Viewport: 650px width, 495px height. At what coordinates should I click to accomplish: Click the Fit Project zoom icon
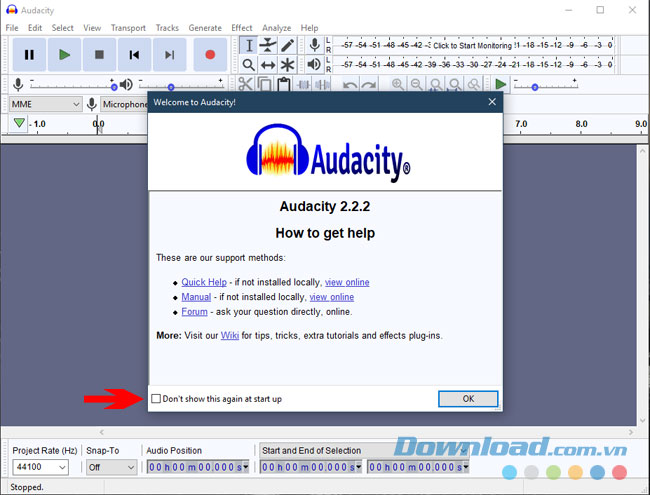coord(455,85)
